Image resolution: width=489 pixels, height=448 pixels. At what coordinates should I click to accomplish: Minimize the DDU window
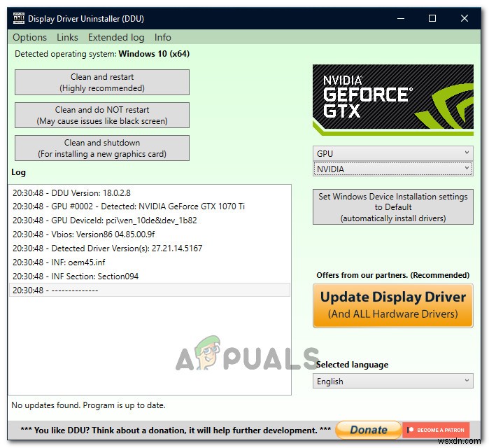point(401,18)
